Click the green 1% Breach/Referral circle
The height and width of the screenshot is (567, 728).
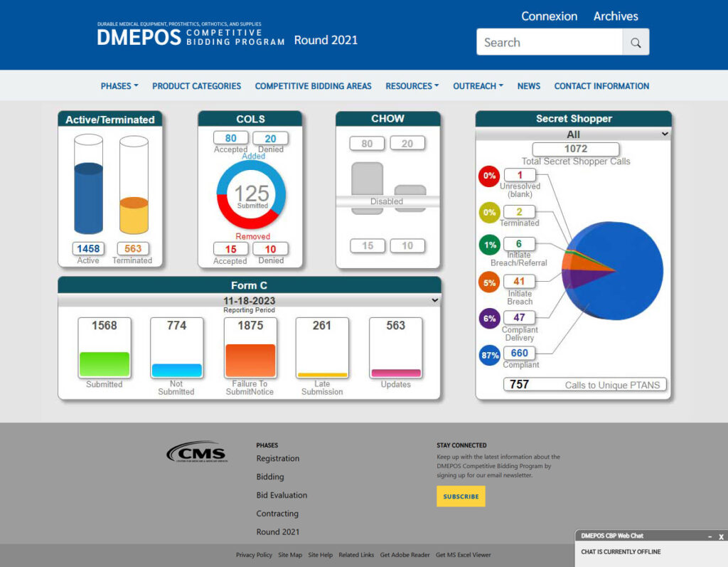point(490,245)
